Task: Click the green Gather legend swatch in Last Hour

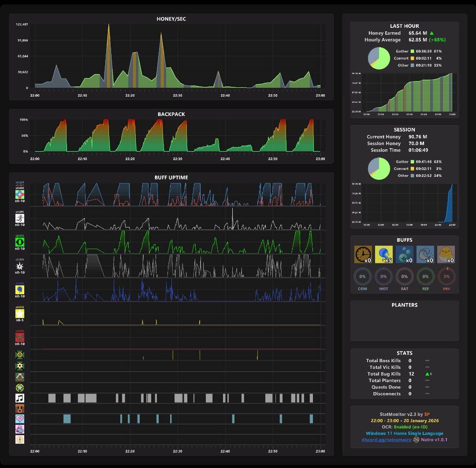Action: pos(412,51)
